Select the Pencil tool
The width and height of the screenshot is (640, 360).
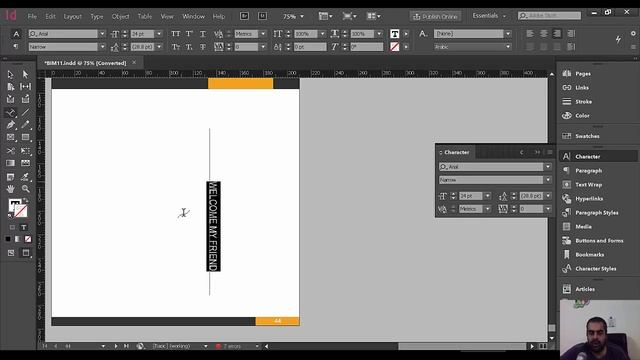25,125
